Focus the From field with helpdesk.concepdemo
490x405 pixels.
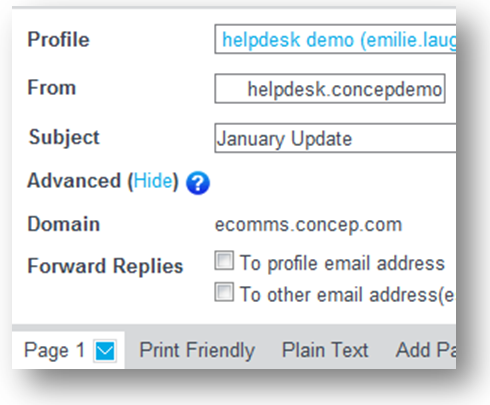pyautogui.click(x=330, y=89)
